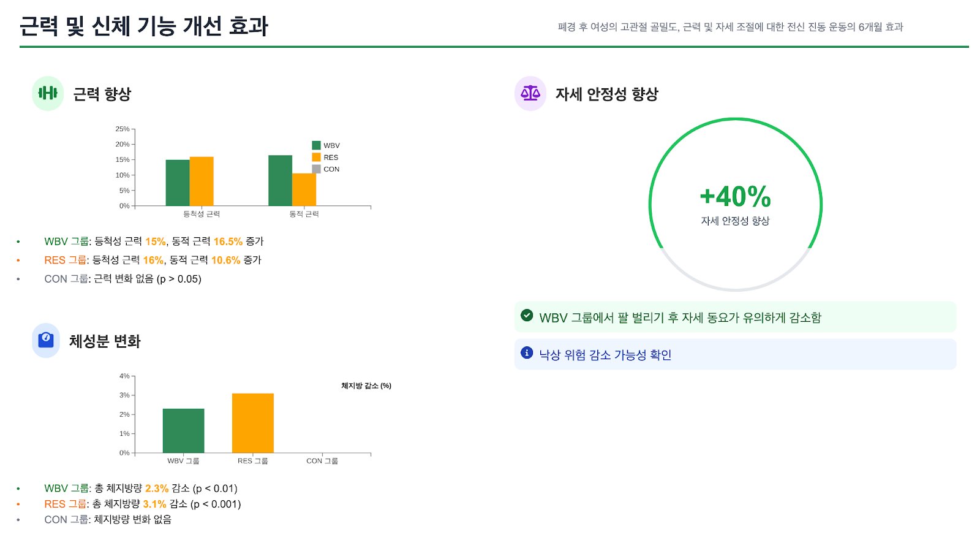The height and width of the screenshot is (537, 980).
Task: Click the CON 그룹 axis label in chart
Action: (x=322, y=461)
